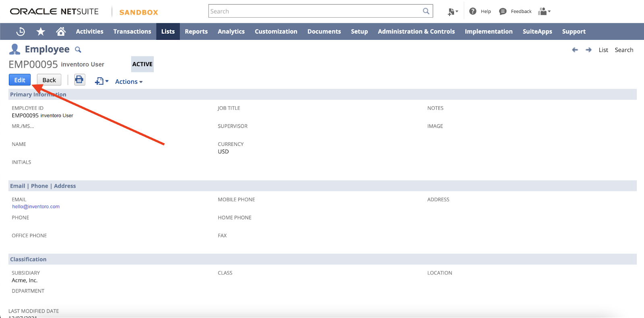Open the personalize dropdown near search bar

453,12
